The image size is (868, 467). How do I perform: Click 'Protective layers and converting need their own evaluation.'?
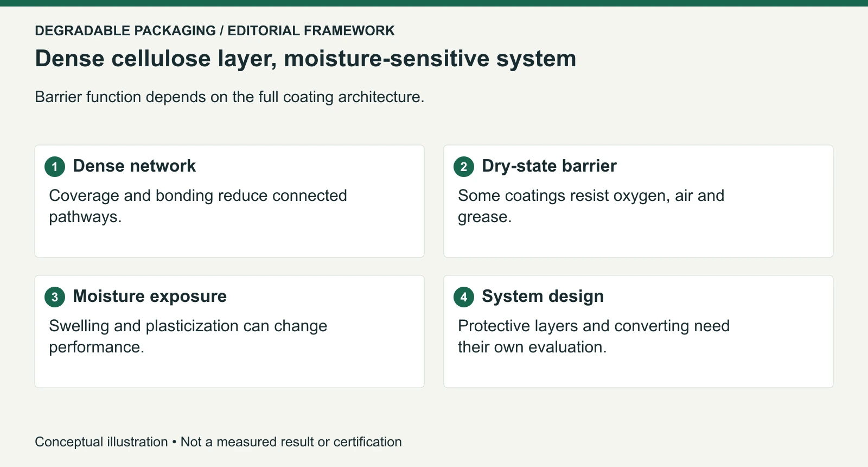[594, 336]
